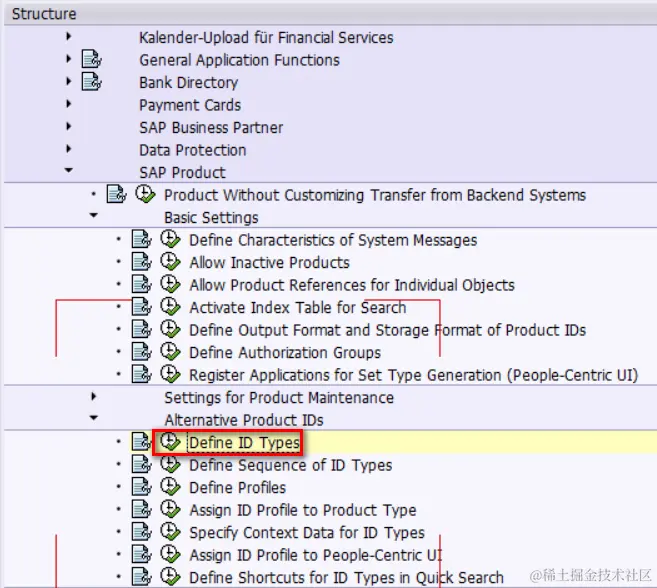This screenshot has height=588, width=657.
Task: Select Kalender-Upload für Financial Services label
Action: (x=266, y=38)
